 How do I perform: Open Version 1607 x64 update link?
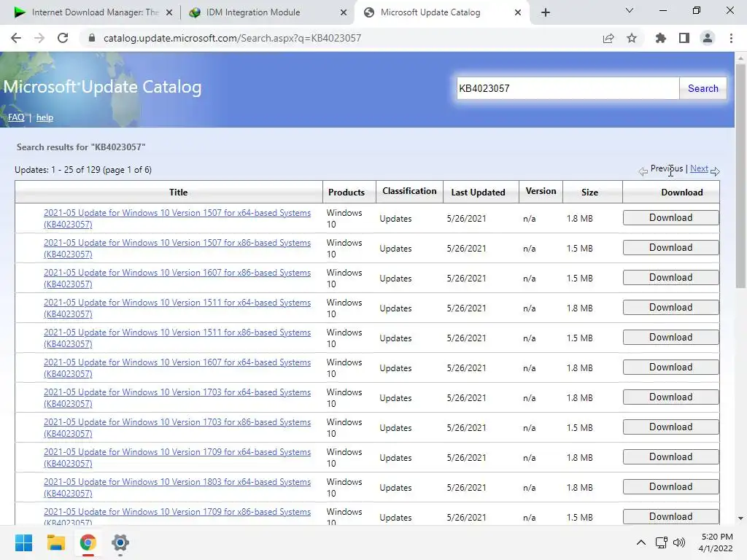point(177,368)
